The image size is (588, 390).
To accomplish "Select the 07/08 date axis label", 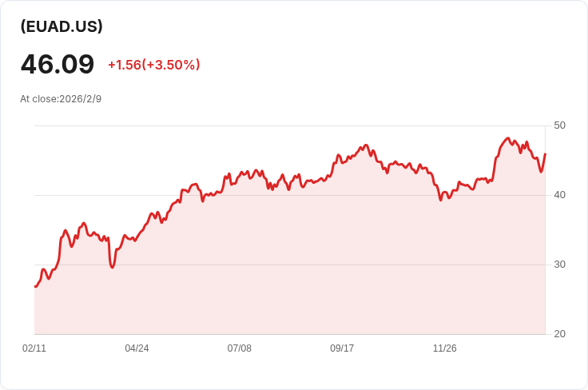I will pos(239,348).
